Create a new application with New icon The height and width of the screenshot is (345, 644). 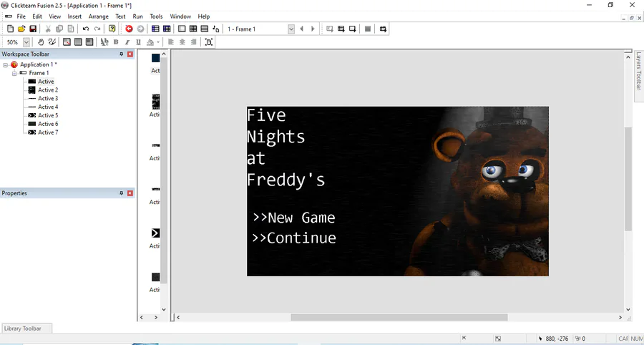tap(11, 29)
